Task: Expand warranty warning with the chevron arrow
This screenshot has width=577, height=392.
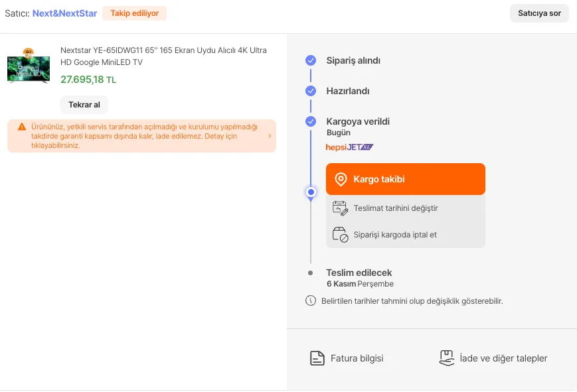Action: tap(269, 136)
